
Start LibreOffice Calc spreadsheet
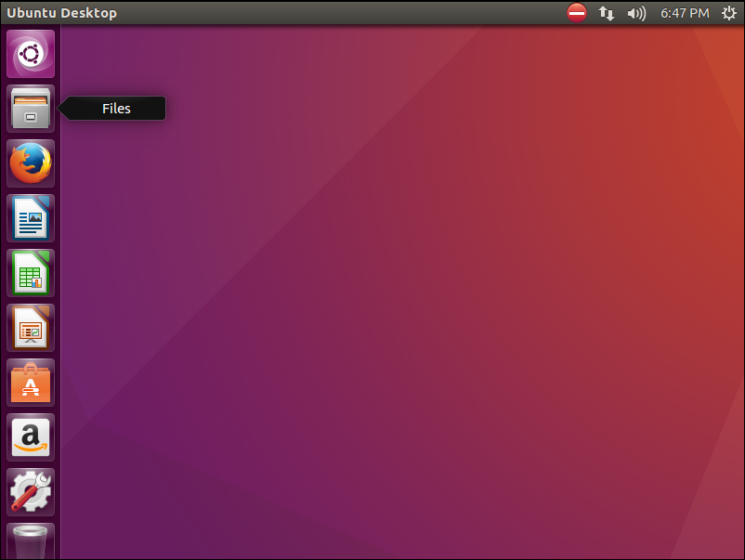[31, 273]
